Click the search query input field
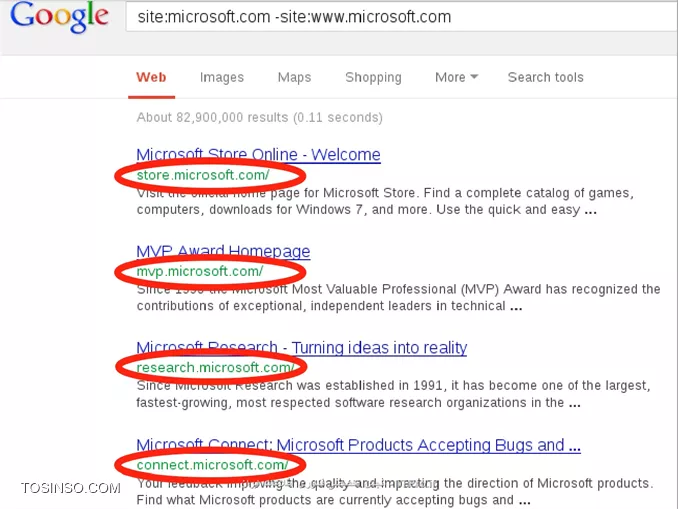 (x=401, y=17)
